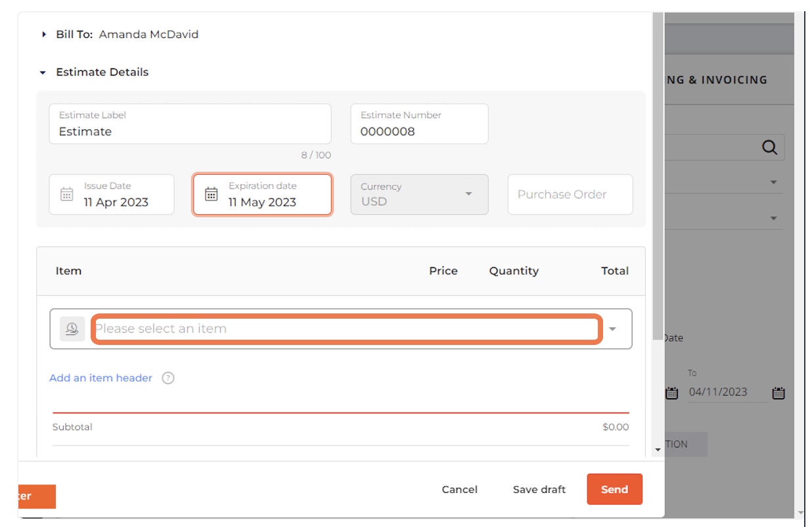Image resolution: width=812 pixels, height=527 pixels.
Task: Open the item selector dropdown arrow
Action: click(612, 329)
